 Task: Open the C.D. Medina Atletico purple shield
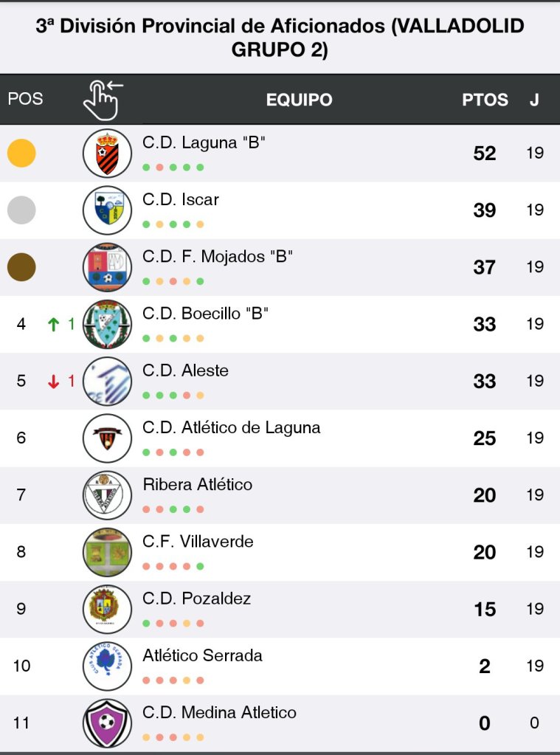pyautogui.click(x=107, y=723)
